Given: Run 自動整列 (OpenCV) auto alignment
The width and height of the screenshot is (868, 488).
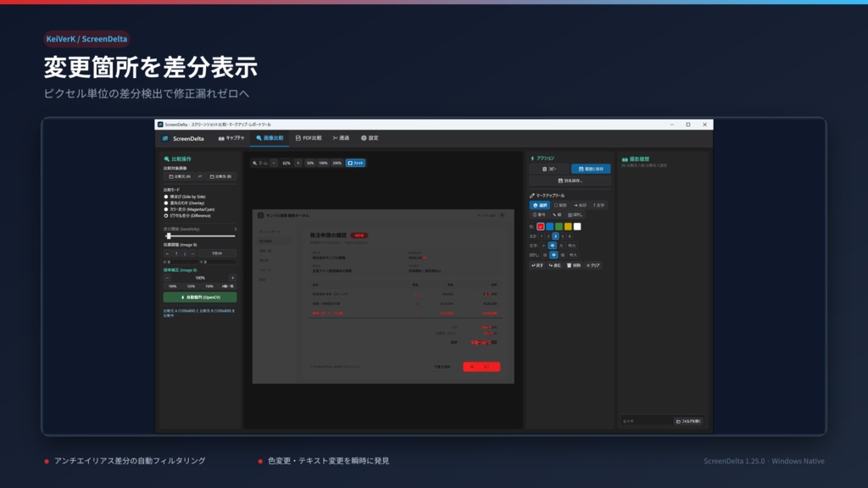Looking at the screenshot, I should tap(200, 297).
